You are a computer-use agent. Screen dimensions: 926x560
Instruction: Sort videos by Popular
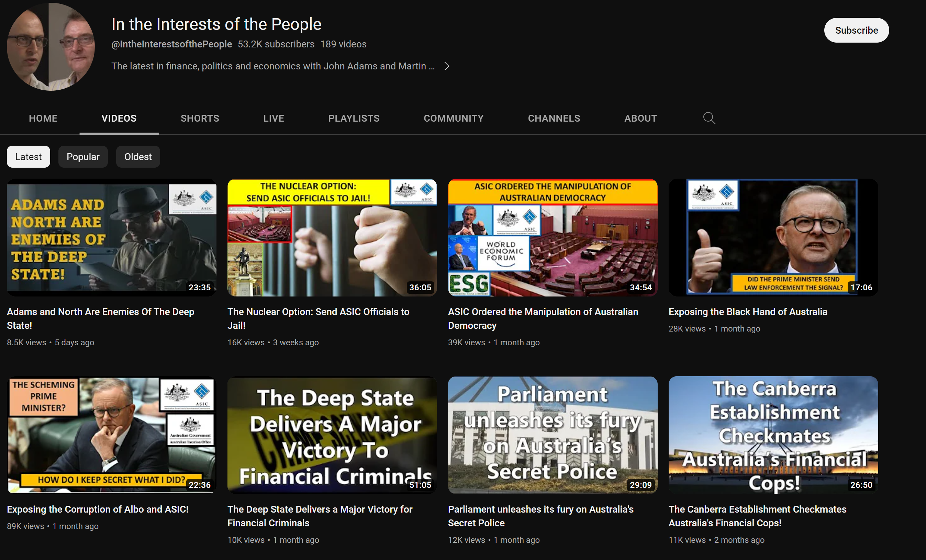coord(83,157)
